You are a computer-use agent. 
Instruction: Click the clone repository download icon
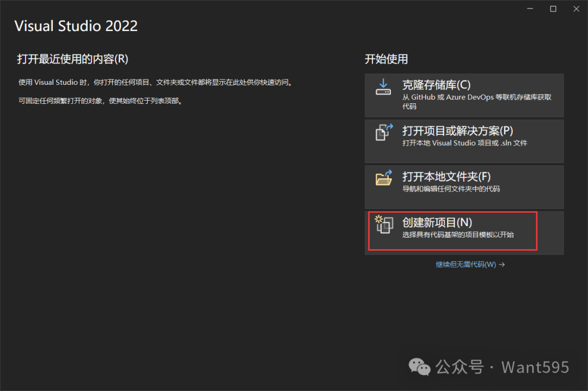click(383, 86)
